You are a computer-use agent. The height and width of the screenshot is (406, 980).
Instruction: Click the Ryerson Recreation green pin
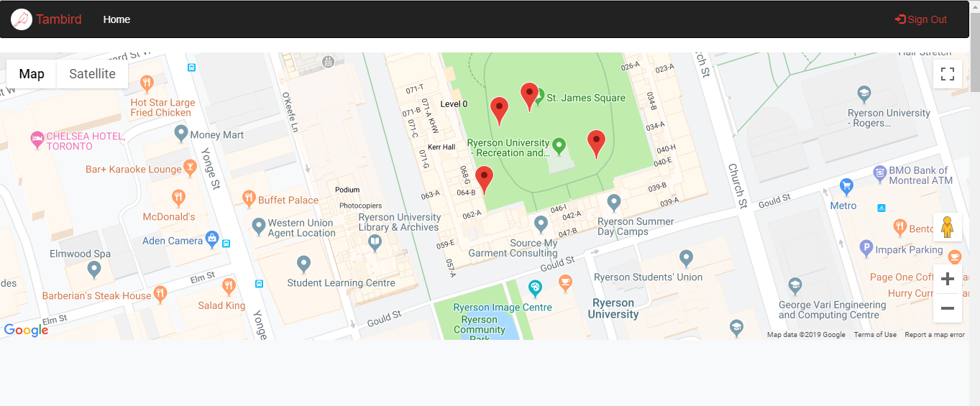tap(559, 147)
